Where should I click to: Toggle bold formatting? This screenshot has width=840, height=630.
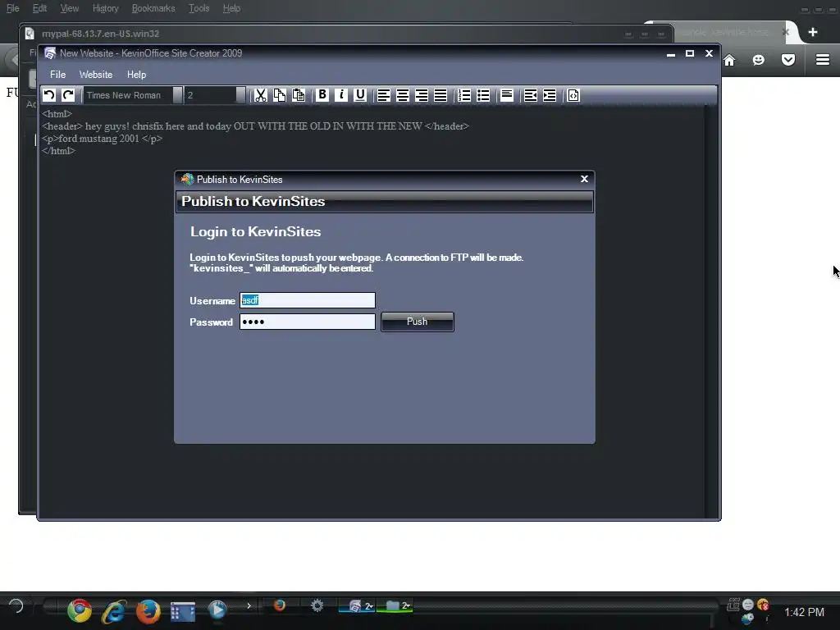pyautogui.click(x=322, y=95)
